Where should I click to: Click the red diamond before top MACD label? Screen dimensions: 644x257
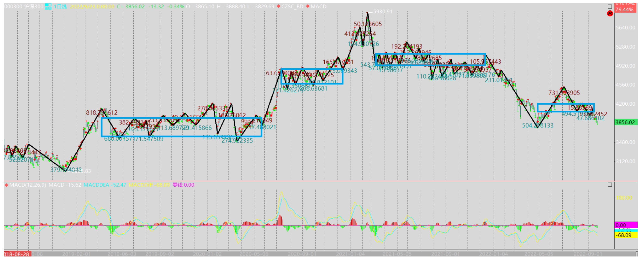[x=308, y=6]
